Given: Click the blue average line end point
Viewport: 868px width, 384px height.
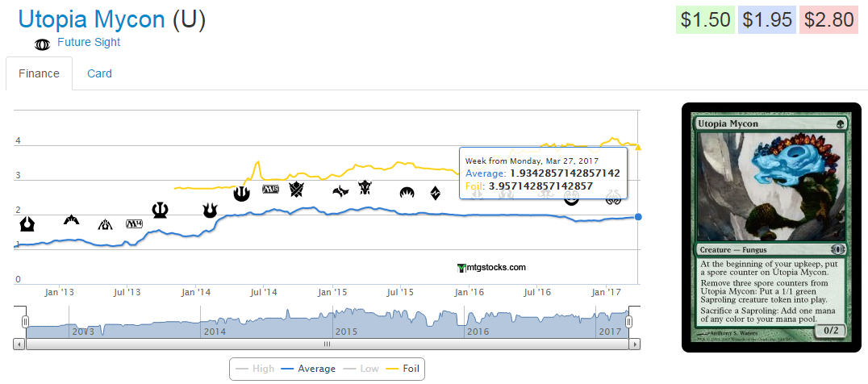Looking at the screenshot, I should pyautogui.click(x=638, y=217).
